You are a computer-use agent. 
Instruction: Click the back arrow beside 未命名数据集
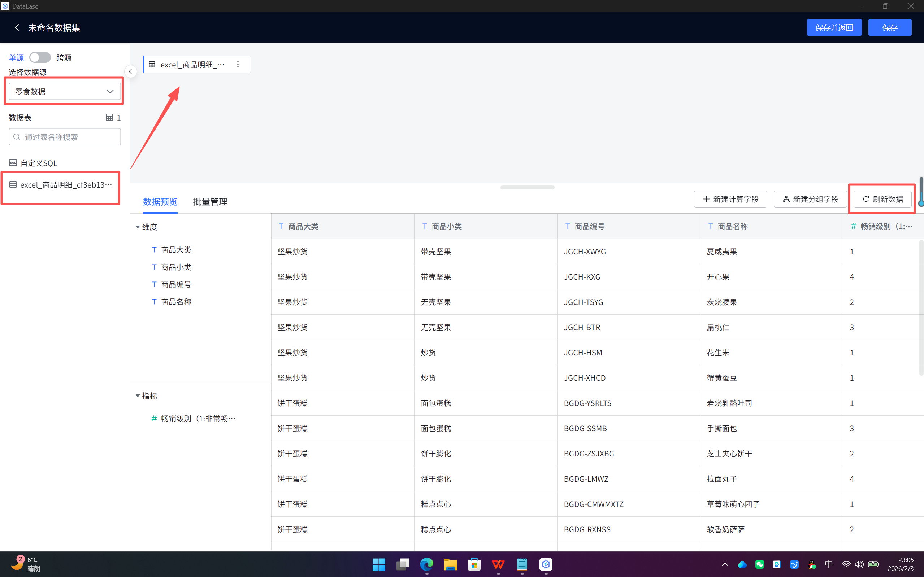click(17, 27)
